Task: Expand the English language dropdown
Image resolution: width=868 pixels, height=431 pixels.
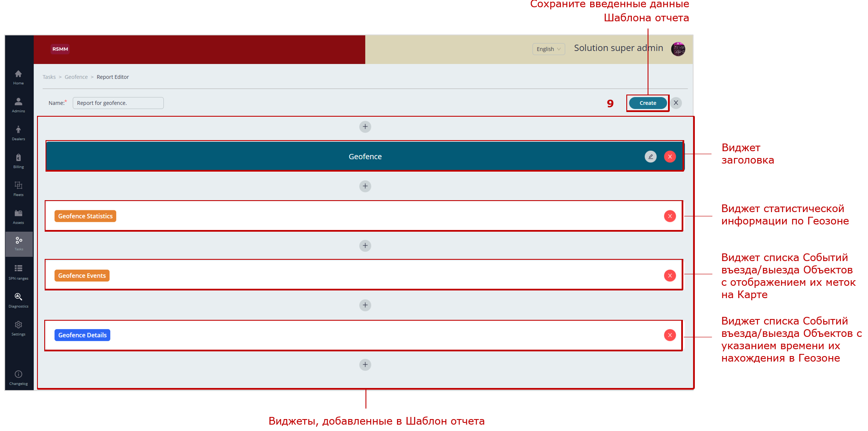Action: coord(548,49)
